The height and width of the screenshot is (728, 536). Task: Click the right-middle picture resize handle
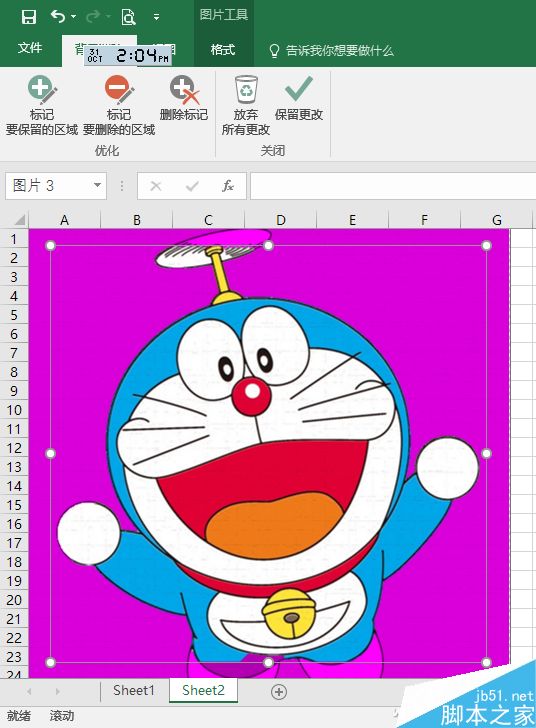[x=486, y=454]
